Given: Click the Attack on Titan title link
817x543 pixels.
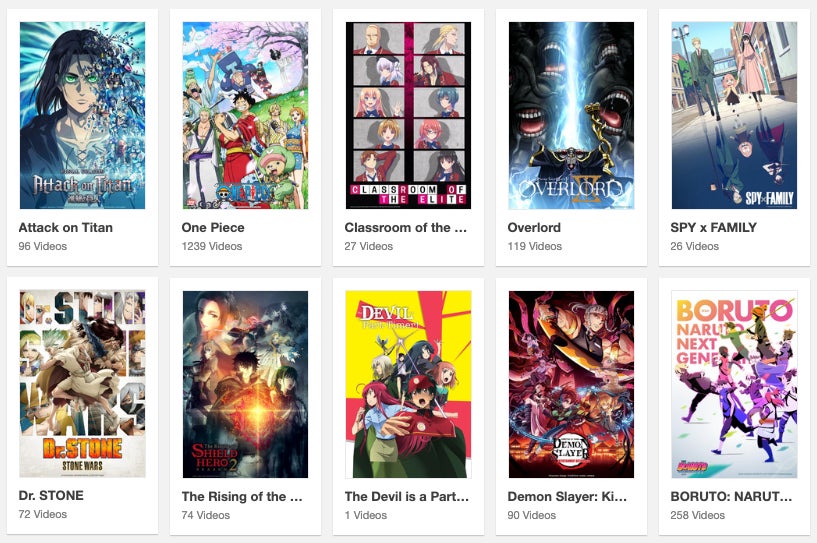Looking at the screenshot, I should point(66,228).
